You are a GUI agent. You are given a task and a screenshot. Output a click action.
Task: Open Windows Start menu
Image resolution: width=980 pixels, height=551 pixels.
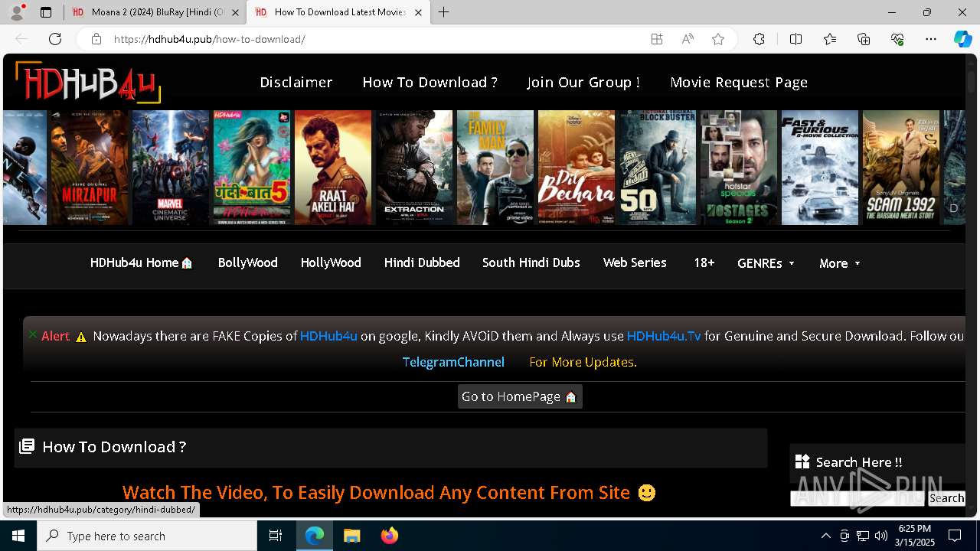tap(18, 536)
